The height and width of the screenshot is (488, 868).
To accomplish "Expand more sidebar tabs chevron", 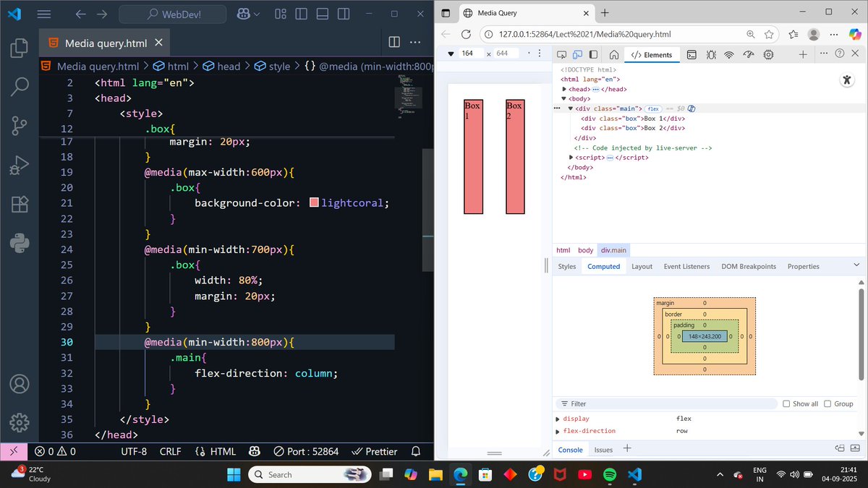I will point(856,266).
